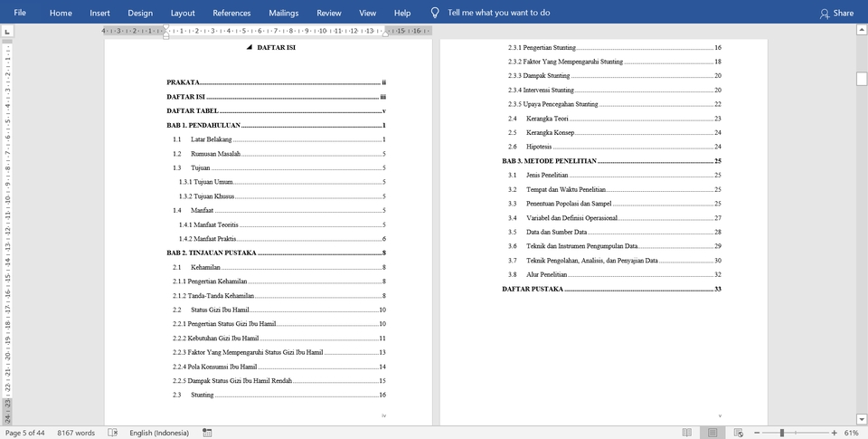Click the Share button
Screen dimensions: 868x439
click(x=837, y=13)
